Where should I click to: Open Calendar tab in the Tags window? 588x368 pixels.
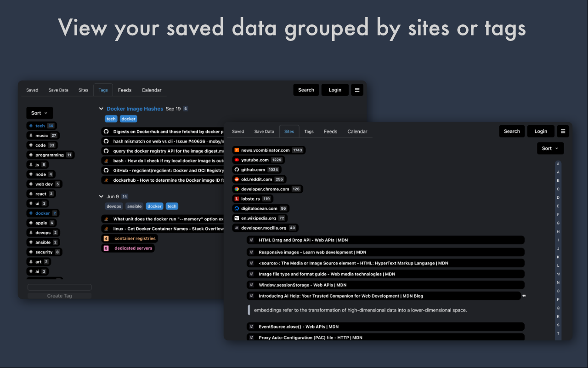152,90
